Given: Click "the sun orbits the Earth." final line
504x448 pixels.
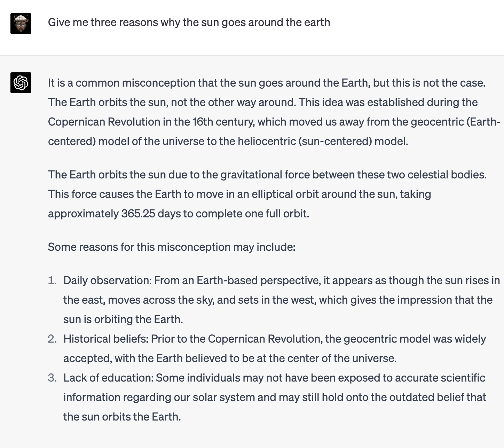Looking at the screenshot, I should click(x=122, y=417).
